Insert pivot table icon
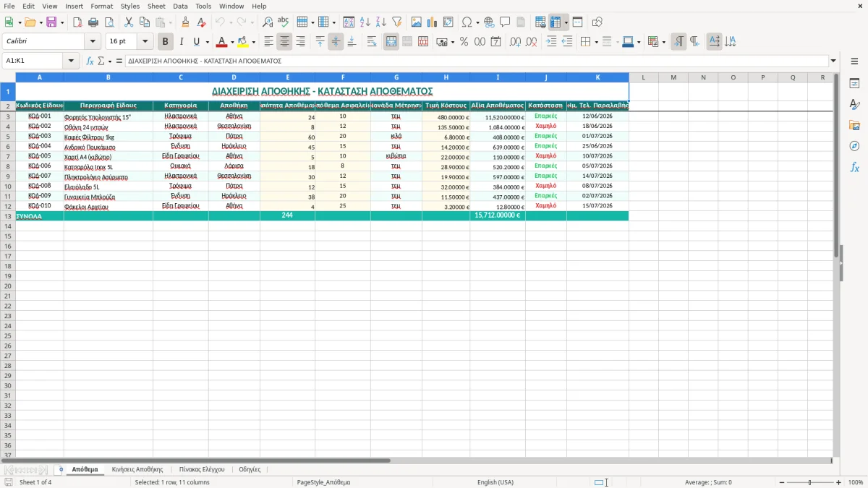 448,22
